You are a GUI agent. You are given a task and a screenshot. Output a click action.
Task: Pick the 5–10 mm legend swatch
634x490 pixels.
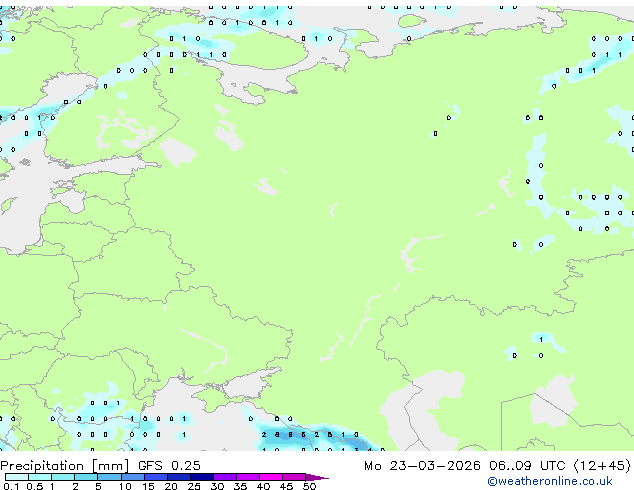tap(109, 477)
